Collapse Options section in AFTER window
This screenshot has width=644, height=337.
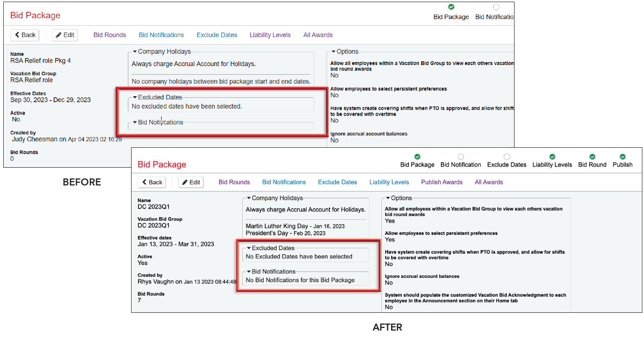388,198
